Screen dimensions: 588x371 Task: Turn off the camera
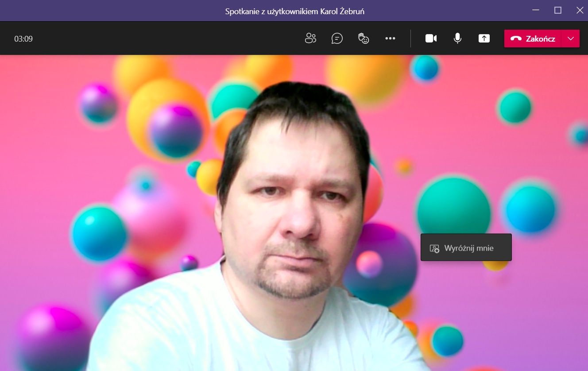pyautogui.click(x=431, y=39)
